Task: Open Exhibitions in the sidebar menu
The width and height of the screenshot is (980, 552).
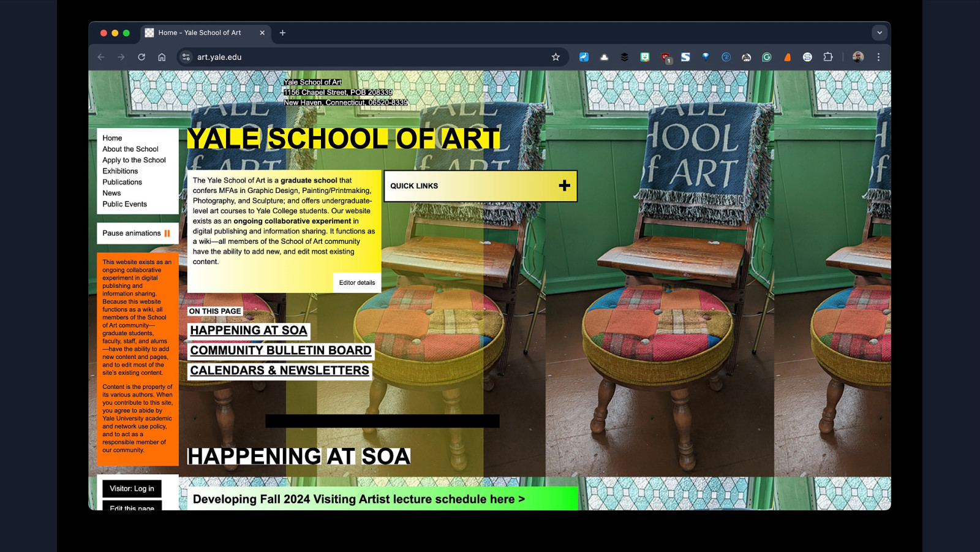Action: pyautogui.click(x=120, y=172)
